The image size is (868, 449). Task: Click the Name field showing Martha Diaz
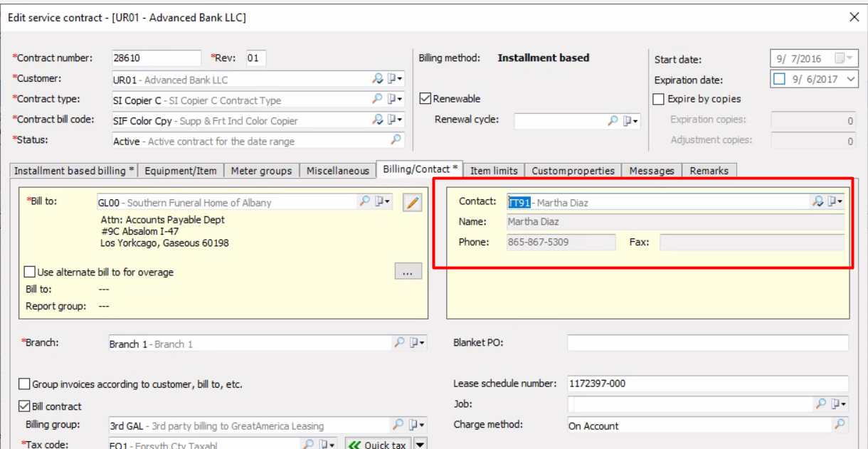675,222
